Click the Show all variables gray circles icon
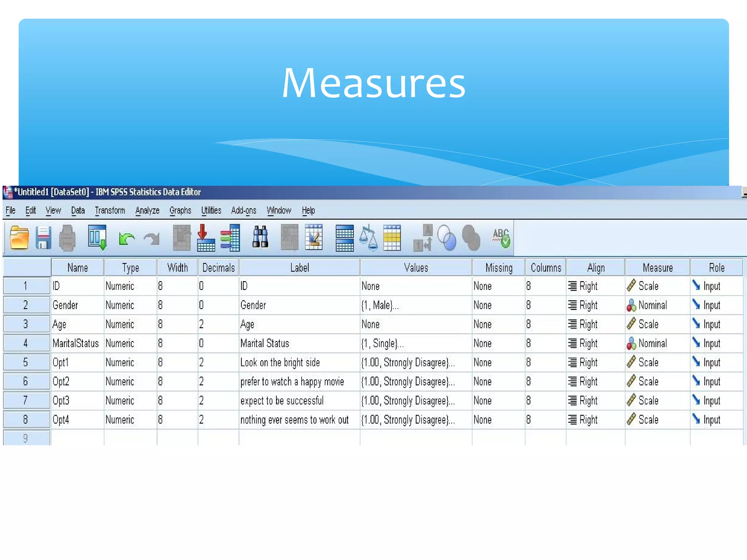 pos(471,238)
